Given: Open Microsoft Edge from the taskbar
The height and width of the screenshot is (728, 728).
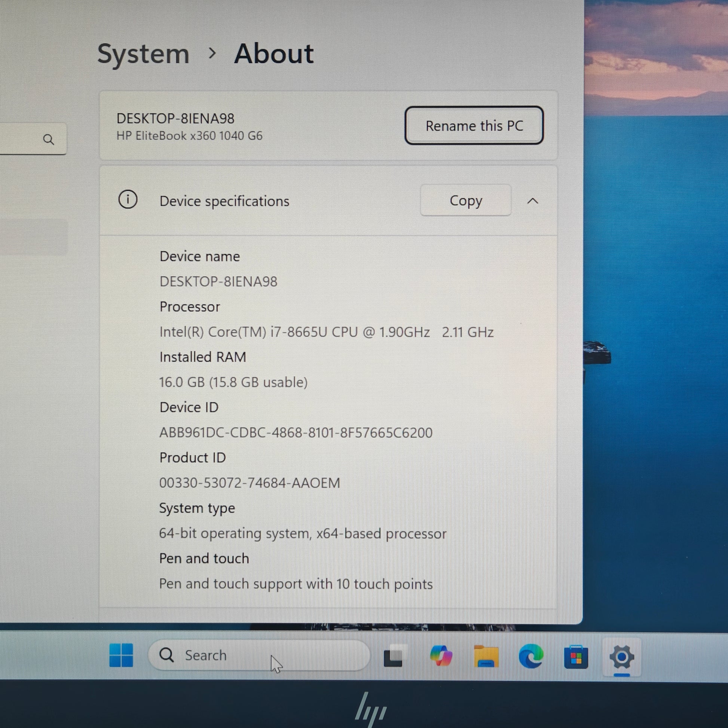Looking at the screenshot, I should point(531,656).
